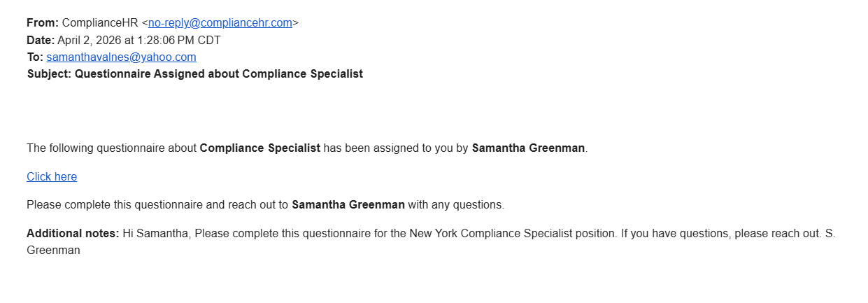Click bold "Samantha Greenman" after "assigned to you by"
The image size is (868, 303).
click(528, 148)
